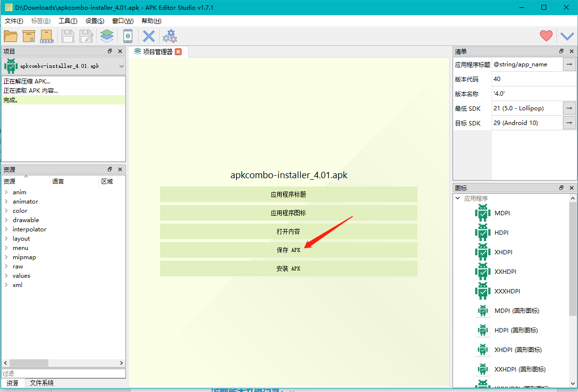Image resolution: width=578 pixels, height=392 pixels.
Task: Open the Android device phone icon
Action: 128,36
